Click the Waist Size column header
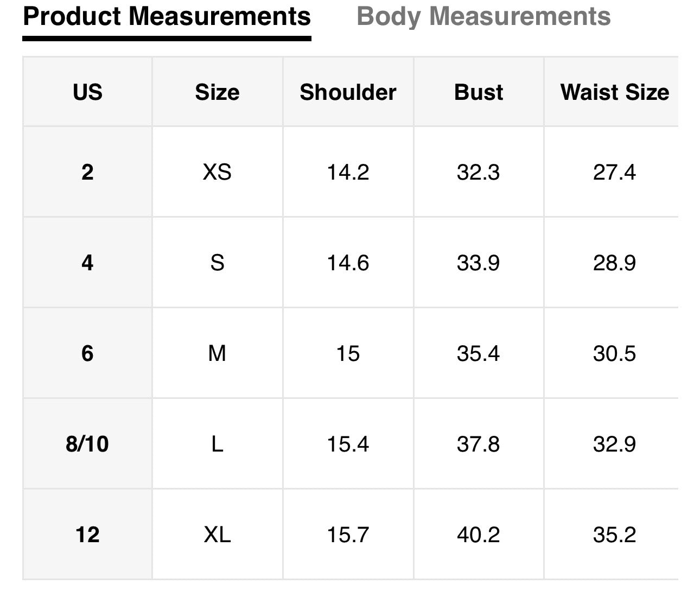The image size is (700, 597). tap(614, 92)
